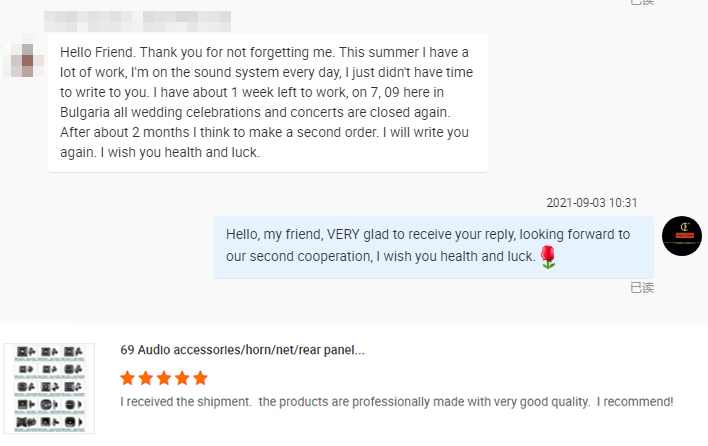Click the third orange rating star
The image size is (708, 446).
pos(164,378)
